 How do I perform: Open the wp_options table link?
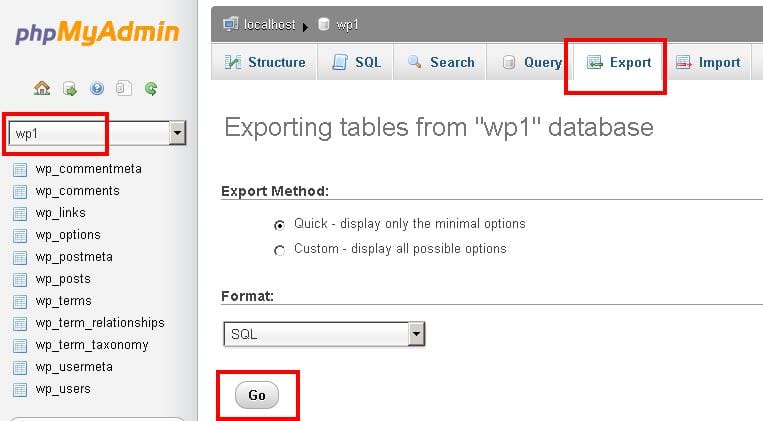click(x=68, y=235)
